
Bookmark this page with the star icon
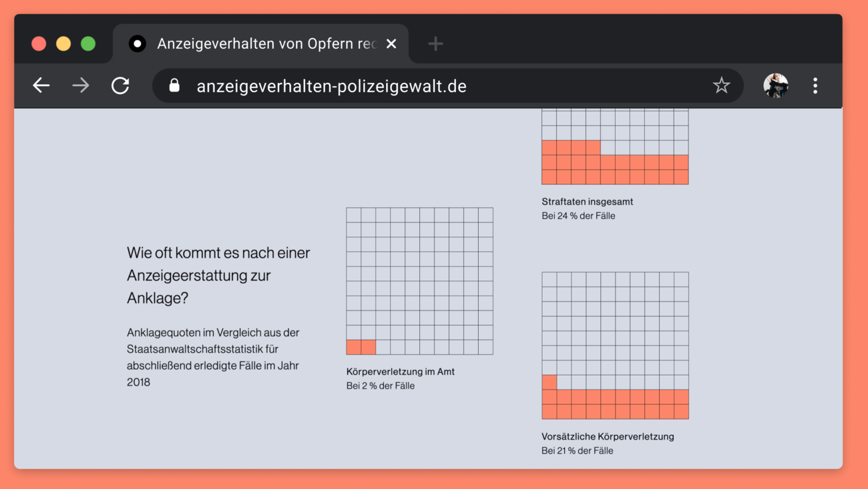[721, 86]
